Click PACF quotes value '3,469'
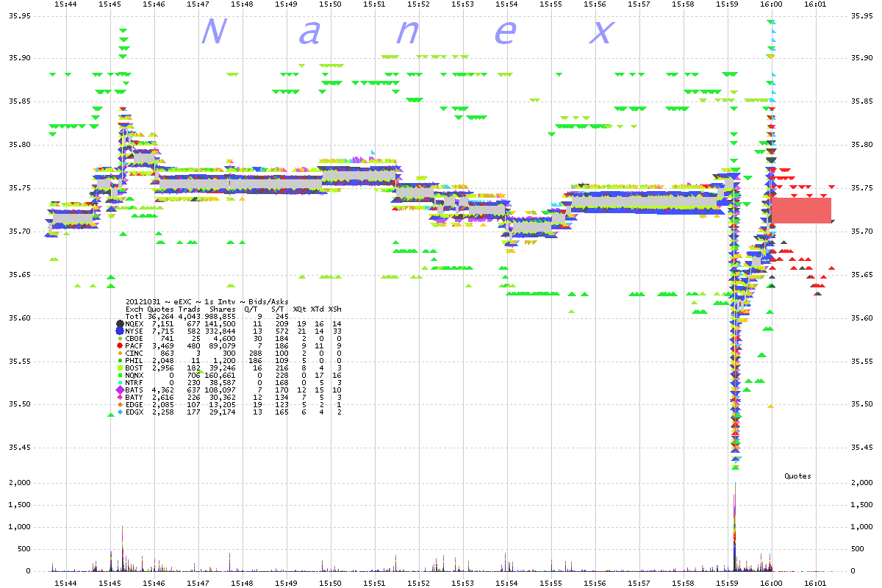 click(162, 345)
